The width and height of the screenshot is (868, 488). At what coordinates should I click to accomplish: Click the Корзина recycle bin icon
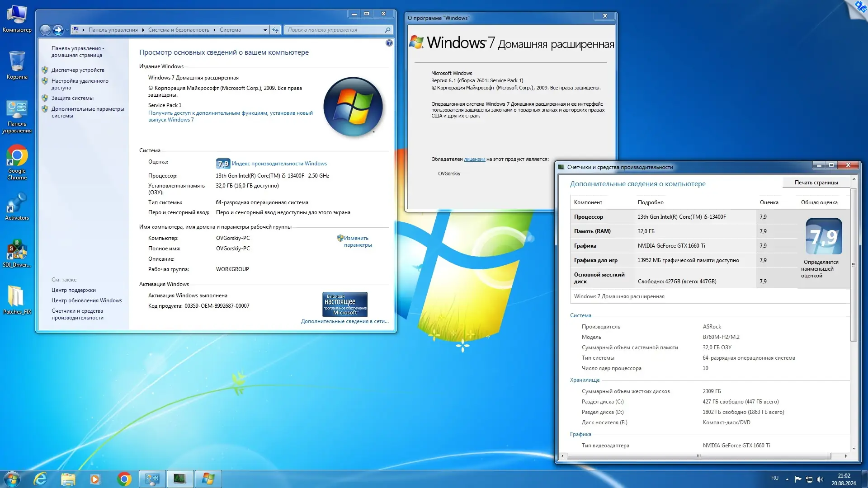coord(17,62)
